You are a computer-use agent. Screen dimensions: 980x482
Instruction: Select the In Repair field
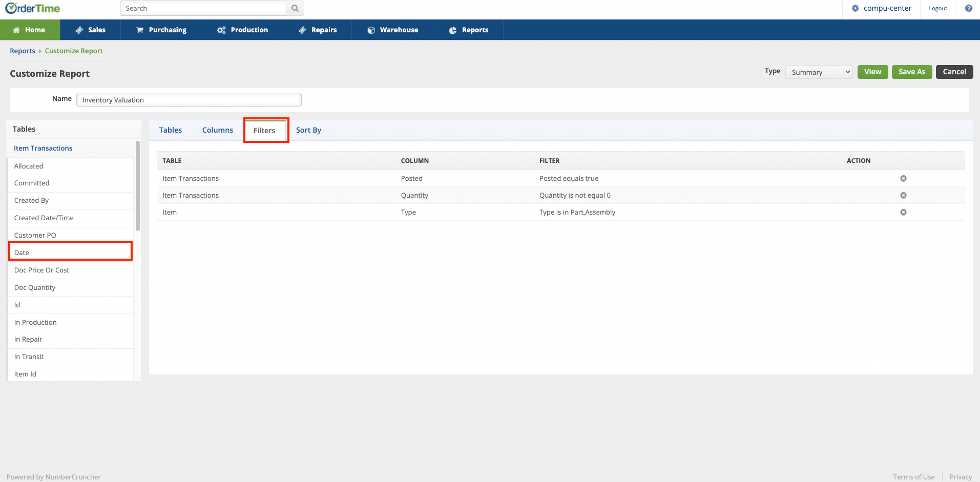(71, 339)
